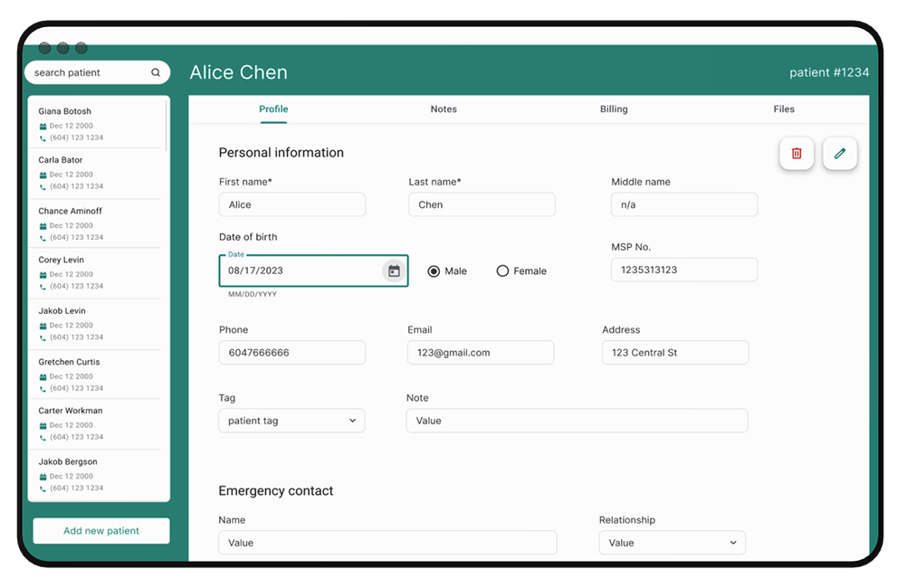The height and width of the screenshot is (588, 897).
Task: Click the Email field with 123@gmail.com
Action: point(481,353)
